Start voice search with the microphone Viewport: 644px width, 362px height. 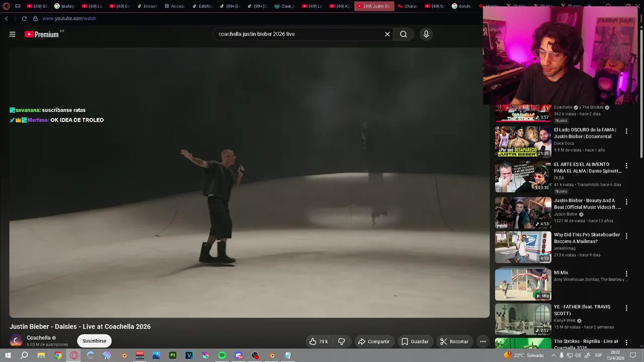426,34
